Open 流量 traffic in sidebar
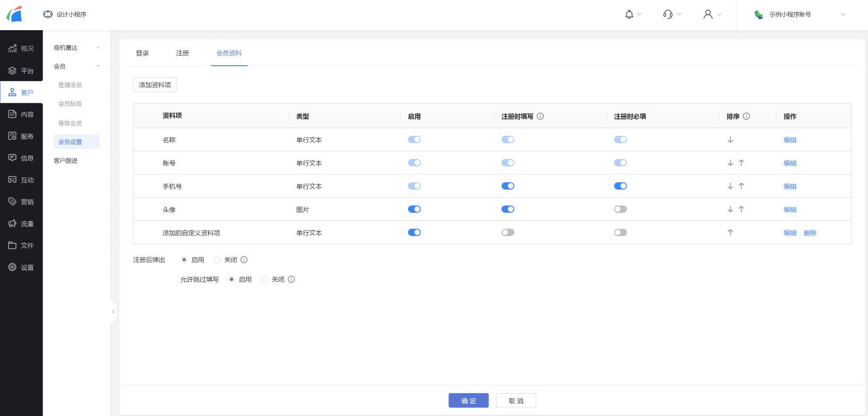The width and height of the screenshot is (868, 416). point(21,224)
